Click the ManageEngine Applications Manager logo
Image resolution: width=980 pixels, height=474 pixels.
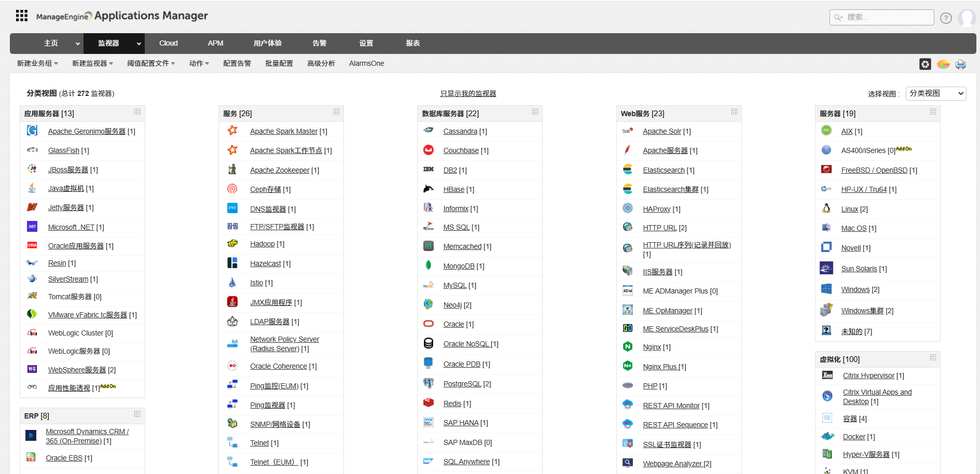pyautogui.click(x=122, y=15)
